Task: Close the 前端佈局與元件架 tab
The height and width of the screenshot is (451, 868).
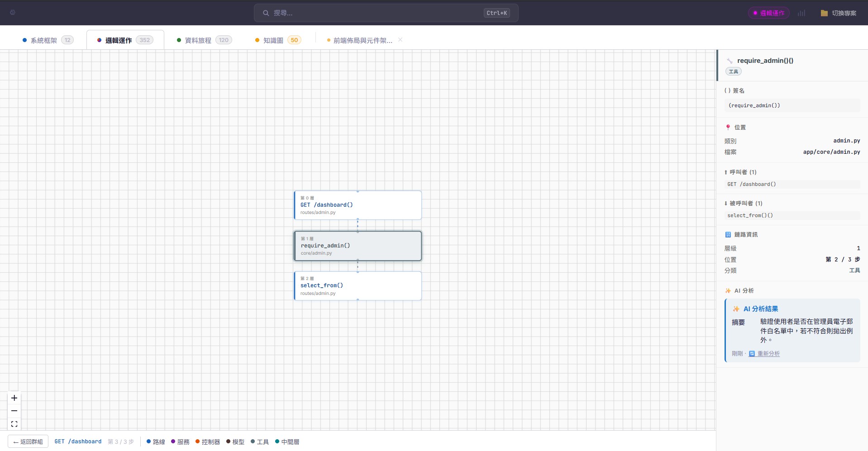Action: 400,40
